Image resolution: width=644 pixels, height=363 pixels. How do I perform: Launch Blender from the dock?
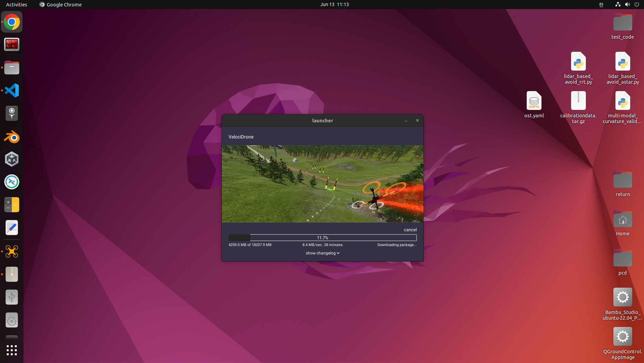coord(12,136)
